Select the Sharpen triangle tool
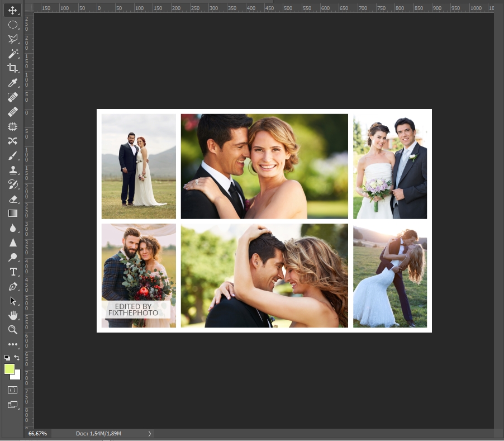This screenshot has width=504, height=441. [x=12, y=243]
